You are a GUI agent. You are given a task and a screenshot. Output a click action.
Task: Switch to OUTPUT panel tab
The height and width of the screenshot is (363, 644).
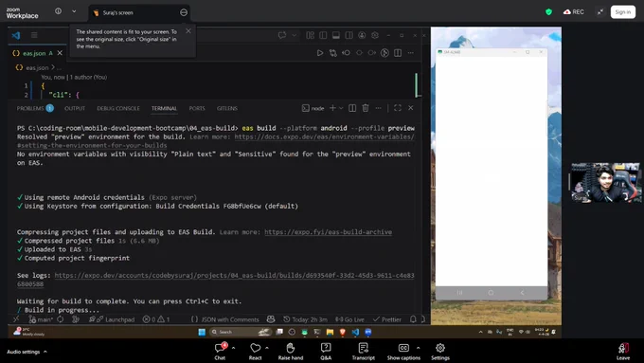pyautogui.click(x=75, y=108)
